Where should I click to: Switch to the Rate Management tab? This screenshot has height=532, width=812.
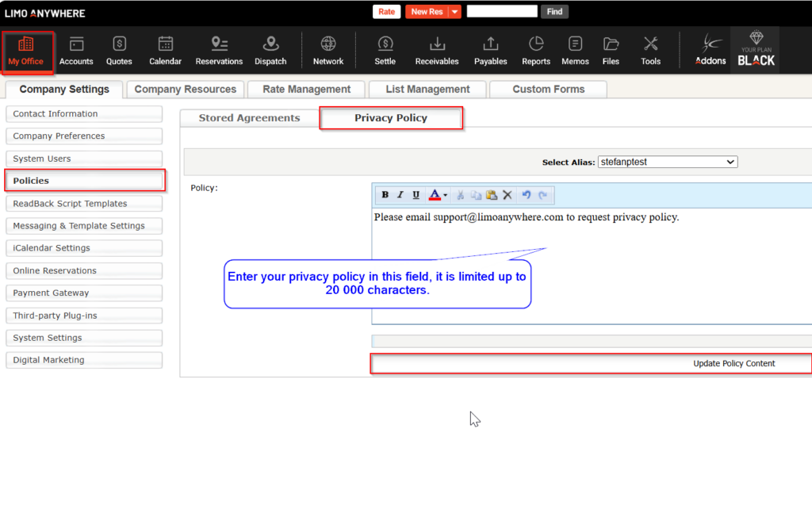point(306,90)
